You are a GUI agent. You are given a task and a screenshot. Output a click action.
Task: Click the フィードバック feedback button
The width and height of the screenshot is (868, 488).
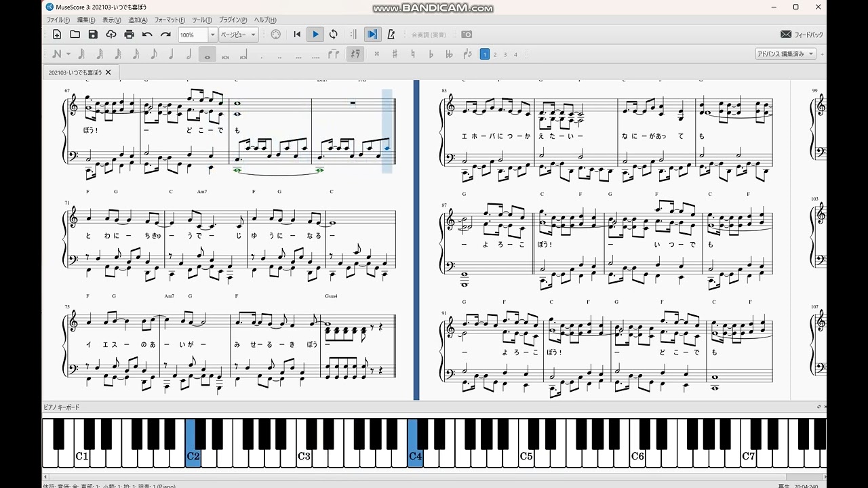pos(802,35)
